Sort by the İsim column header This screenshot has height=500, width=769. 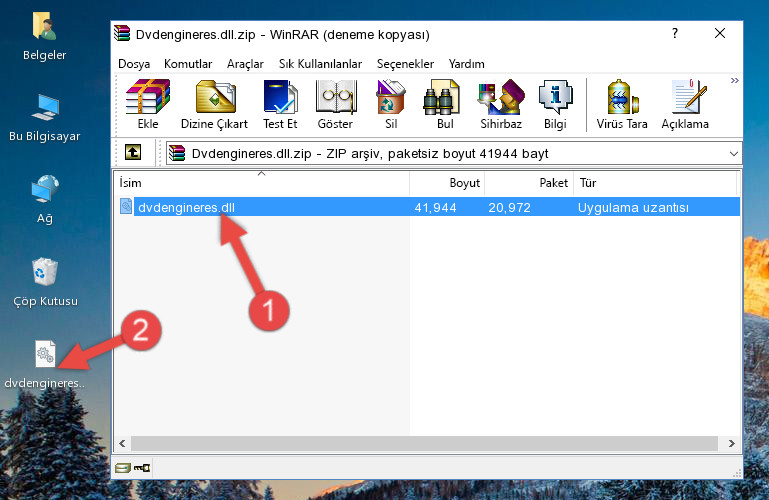pyautogui.click(x=262, y=183)
